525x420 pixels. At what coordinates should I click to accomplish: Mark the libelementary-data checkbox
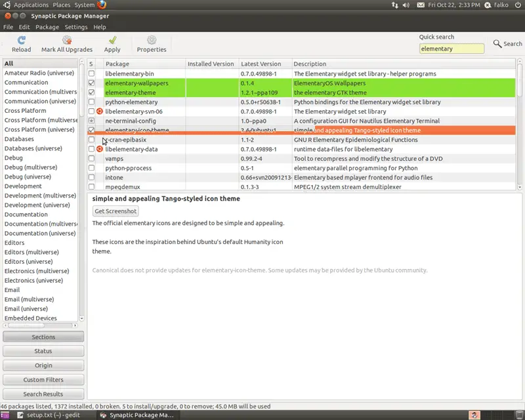point(91,149)
